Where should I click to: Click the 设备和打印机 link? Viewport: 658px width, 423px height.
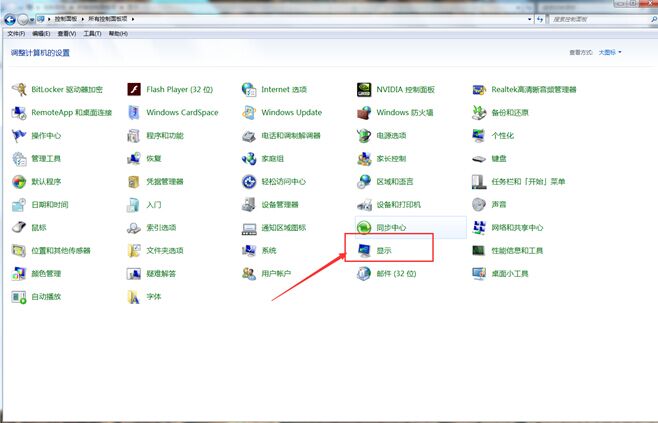399,204
